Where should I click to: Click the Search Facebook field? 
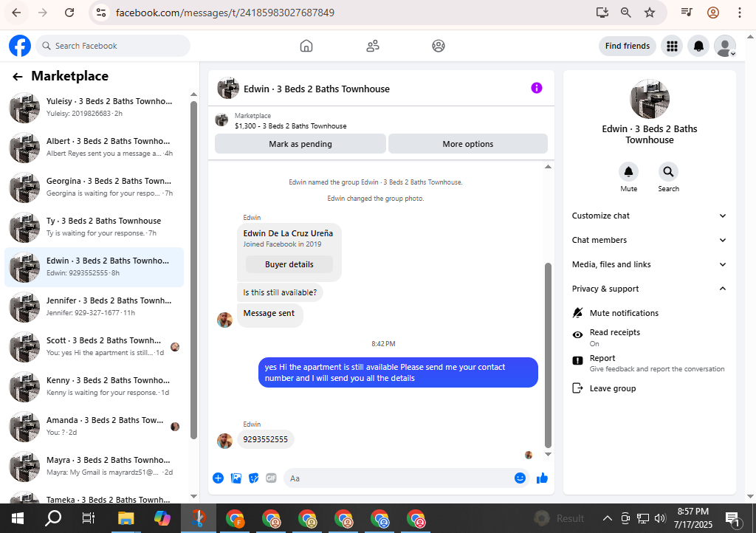(113, 46)
